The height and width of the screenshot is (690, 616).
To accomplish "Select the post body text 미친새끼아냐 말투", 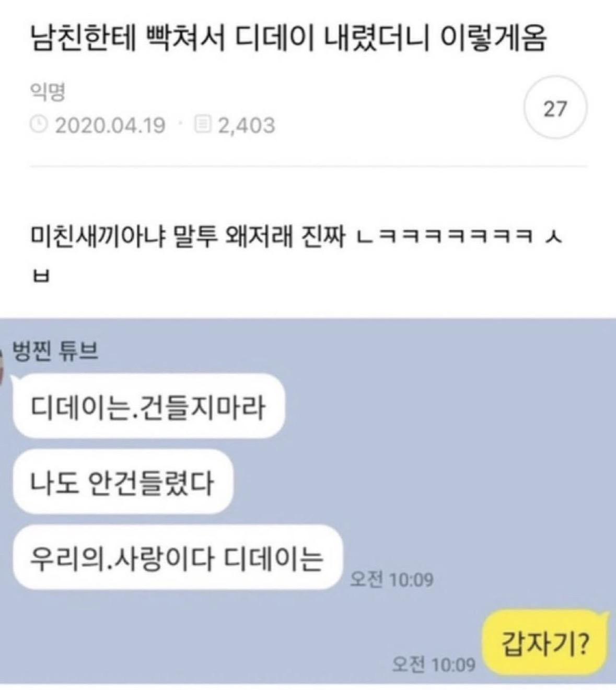I will point(123,239).
